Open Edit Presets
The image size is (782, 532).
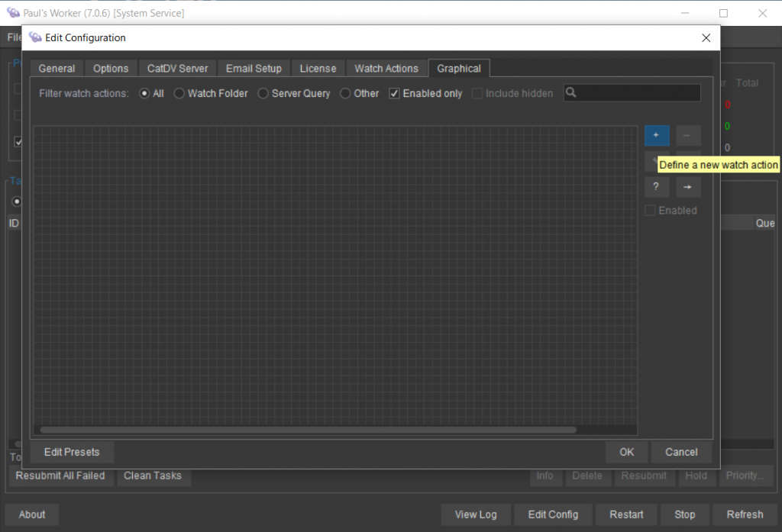(72, 452)
